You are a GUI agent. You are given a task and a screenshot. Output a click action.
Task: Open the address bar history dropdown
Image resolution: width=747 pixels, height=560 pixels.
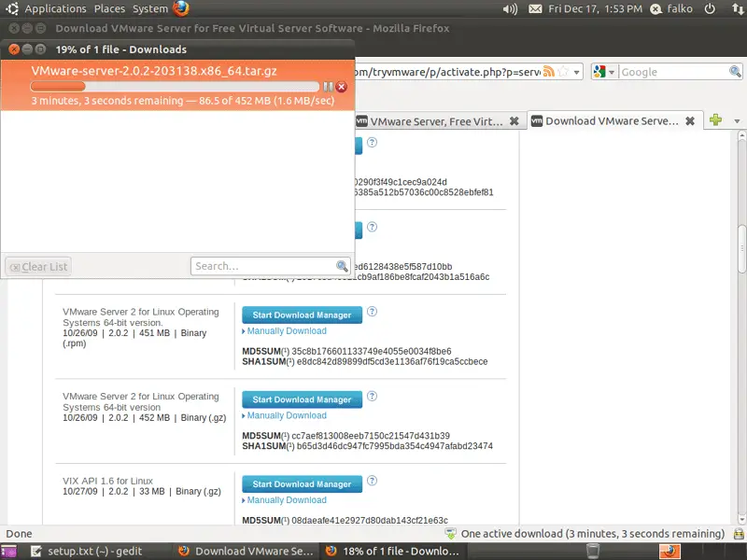[x=576, y=73]
